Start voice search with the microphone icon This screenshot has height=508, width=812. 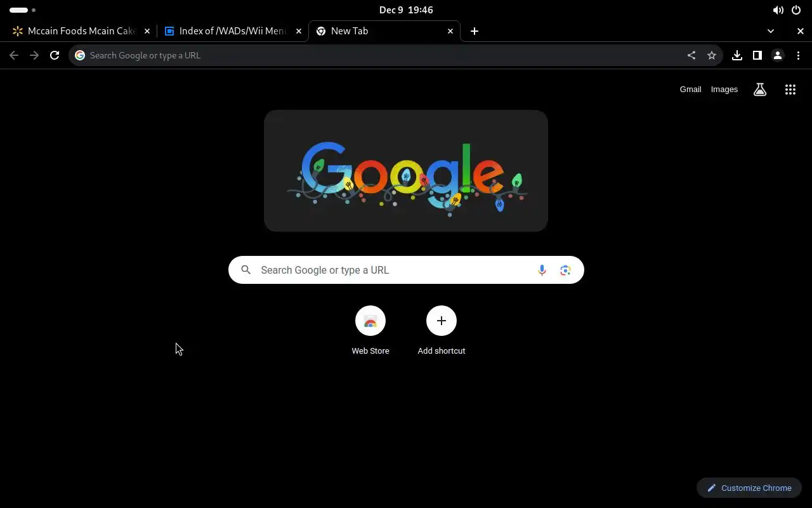[x=542, y=270]
